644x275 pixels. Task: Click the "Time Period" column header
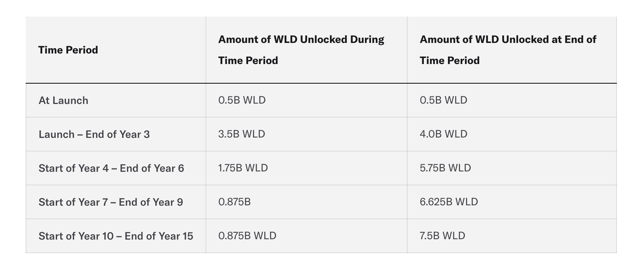click(x=68, y=50)
